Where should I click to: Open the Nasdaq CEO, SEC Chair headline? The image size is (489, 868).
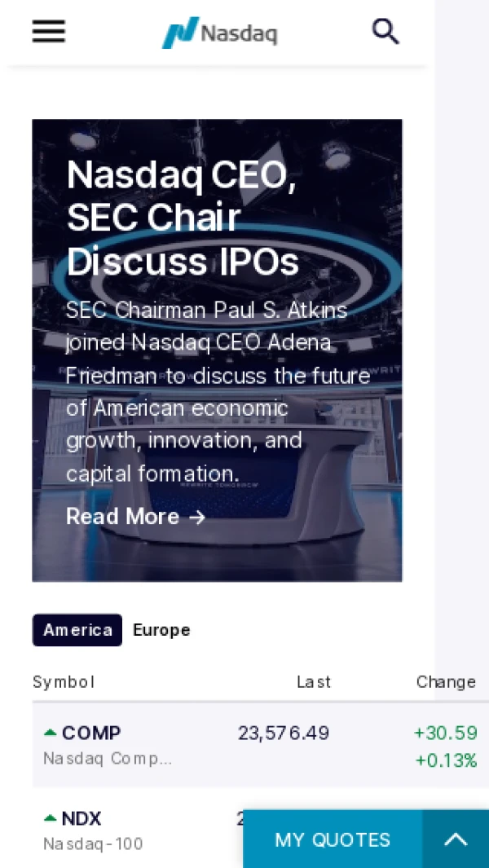[183, 218]
